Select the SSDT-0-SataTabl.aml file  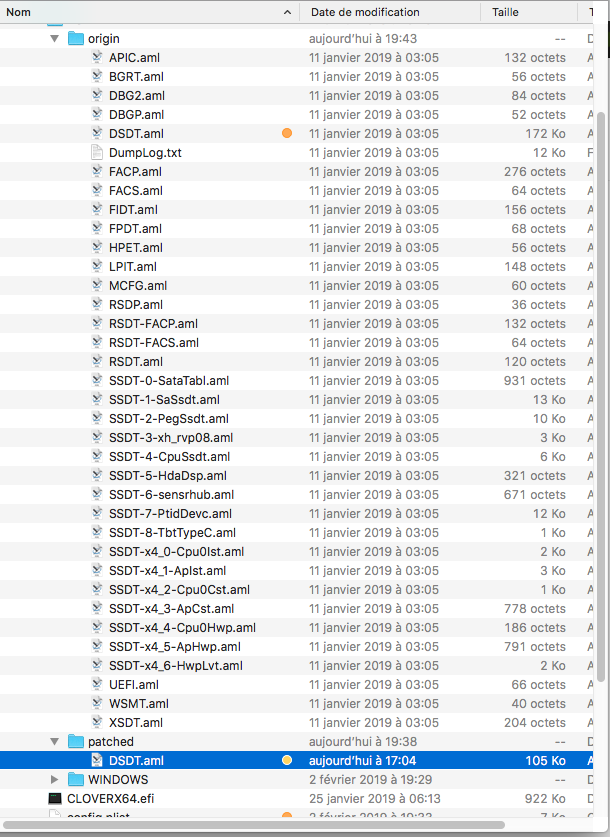168,381
